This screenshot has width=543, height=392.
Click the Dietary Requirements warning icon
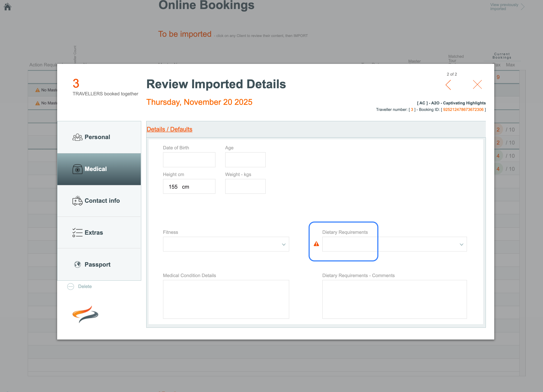point(316,244)
